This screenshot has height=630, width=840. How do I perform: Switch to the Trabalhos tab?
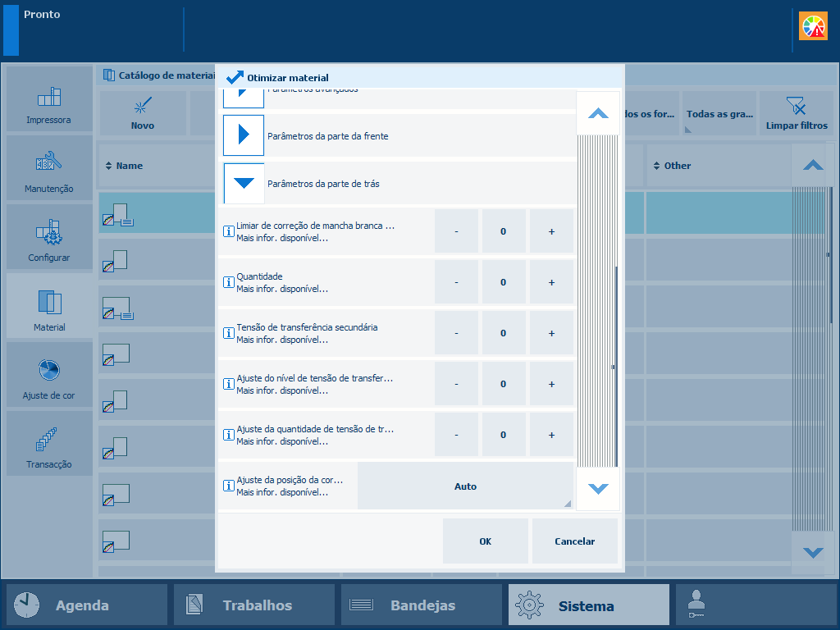254,605
